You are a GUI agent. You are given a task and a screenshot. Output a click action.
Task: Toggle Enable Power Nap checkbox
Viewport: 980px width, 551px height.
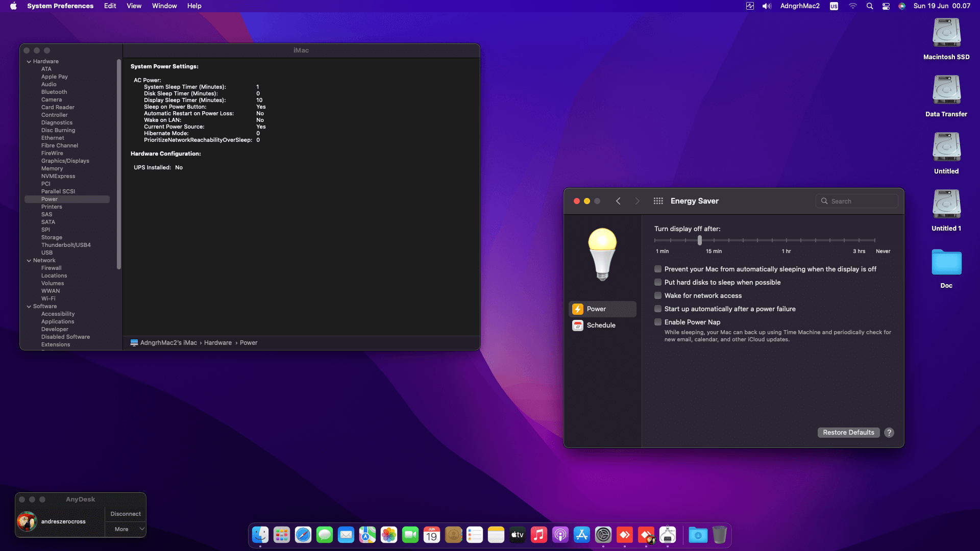pos(658,322)
